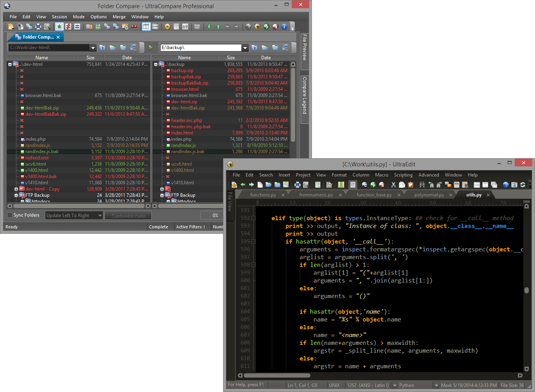Open the Merge menu in UltraCompare
The width and height of the screenshot is (535, 392).
119,17
